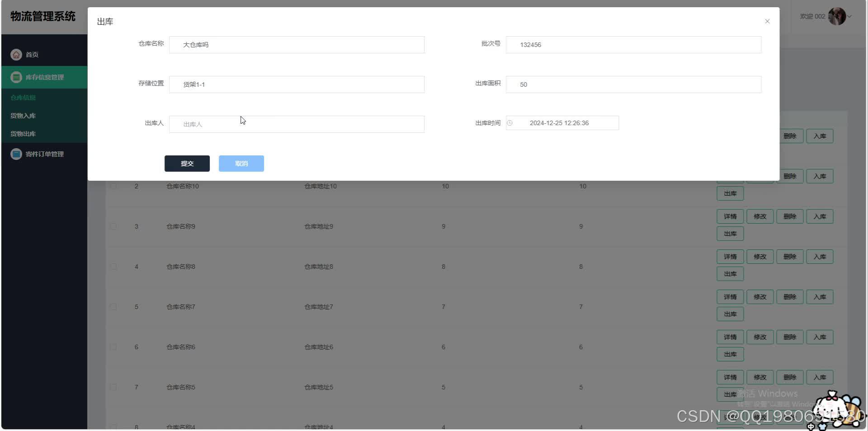Click 删除 button in 仓库名称6 row
The height and width of the screenshot is (431, 868).
click(790, 337)
